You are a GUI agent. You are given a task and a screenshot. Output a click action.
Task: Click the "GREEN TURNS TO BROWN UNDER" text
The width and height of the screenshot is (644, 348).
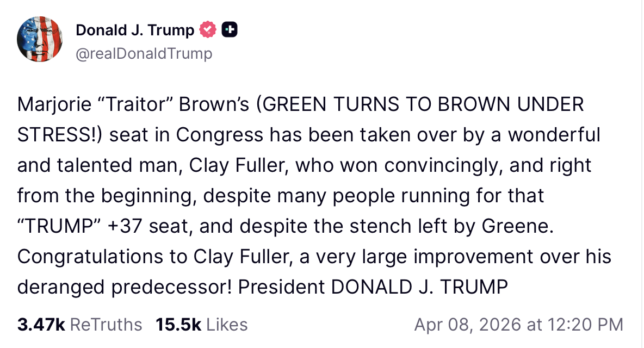coord(420,104)
